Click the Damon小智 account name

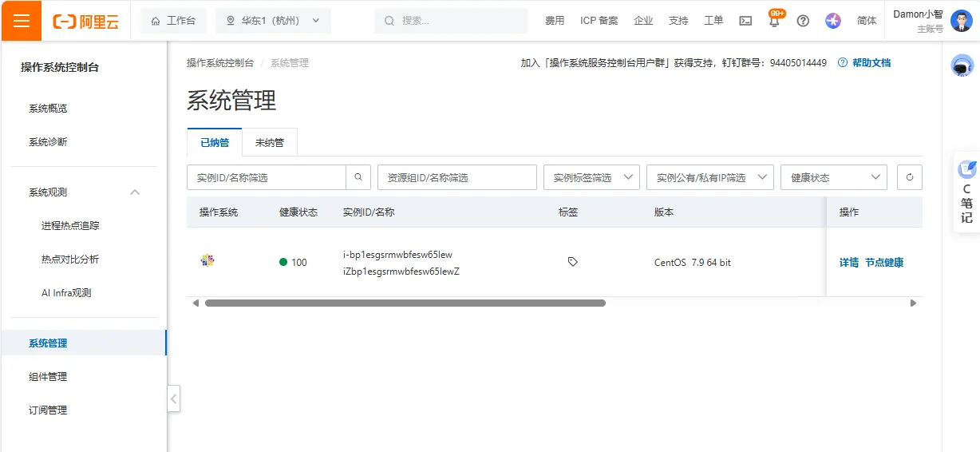point(918,14)
